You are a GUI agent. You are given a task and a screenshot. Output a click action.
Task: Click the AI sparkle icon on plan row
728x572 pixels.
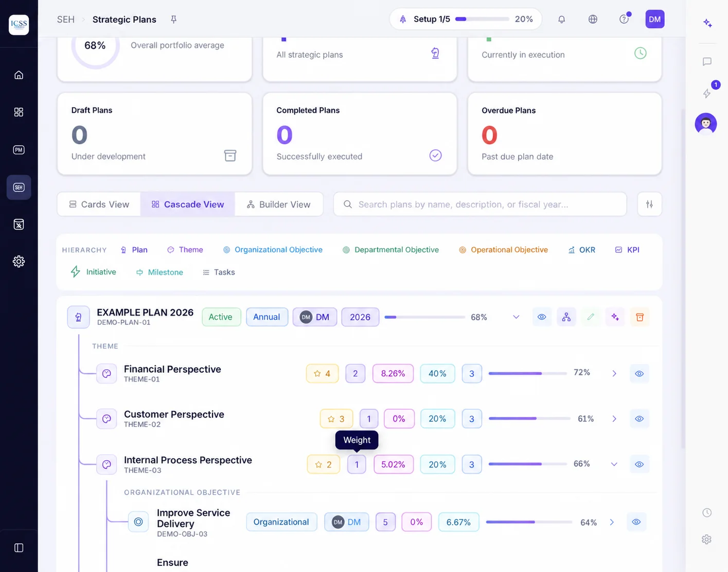click(x=615, y=317)
